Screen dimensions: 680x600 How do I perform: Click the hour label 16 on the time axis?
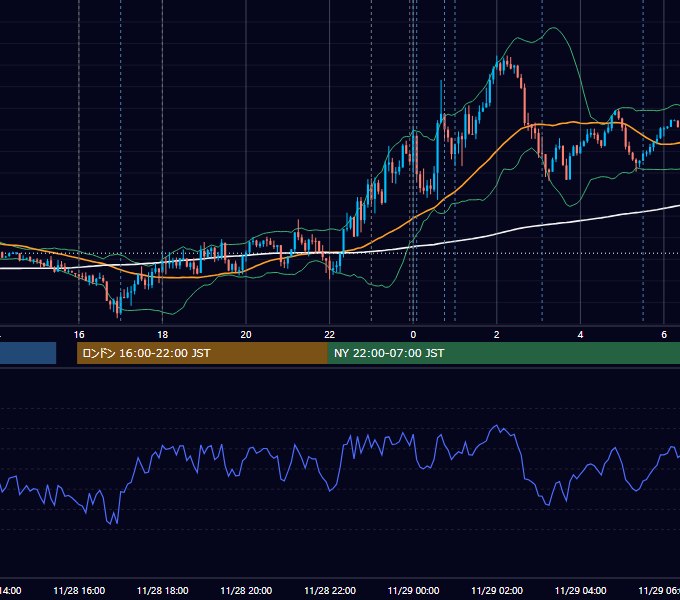click(x=79, y=335)
